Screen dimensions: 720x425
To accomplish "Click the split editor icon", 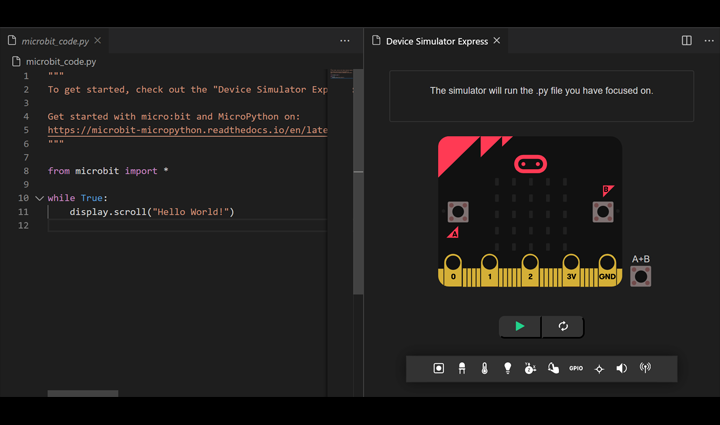I will (x=686, y=41).
